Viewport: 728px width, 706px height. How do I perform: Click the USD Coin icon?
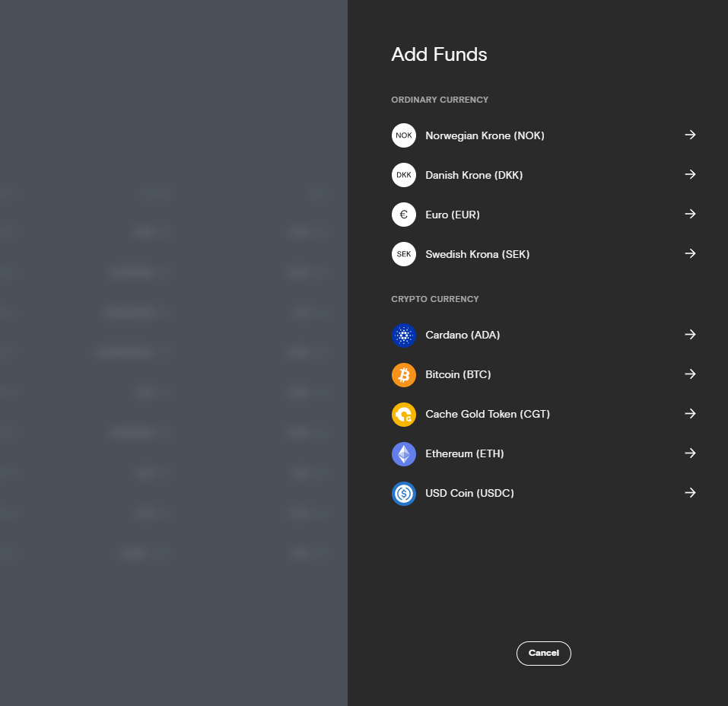tap(404, 493)
